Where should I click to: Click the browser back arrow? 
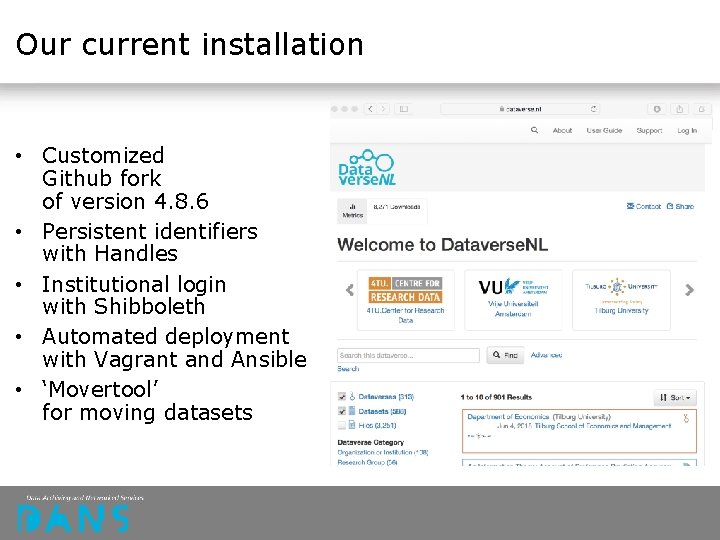[x=371, y=109]
